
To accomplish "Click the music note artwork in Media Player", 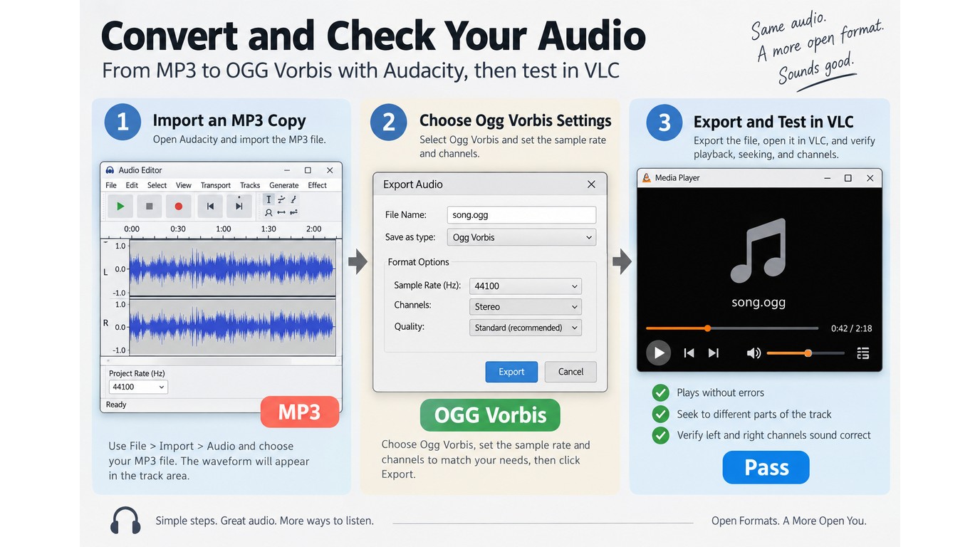I will (x=759, y=251).
